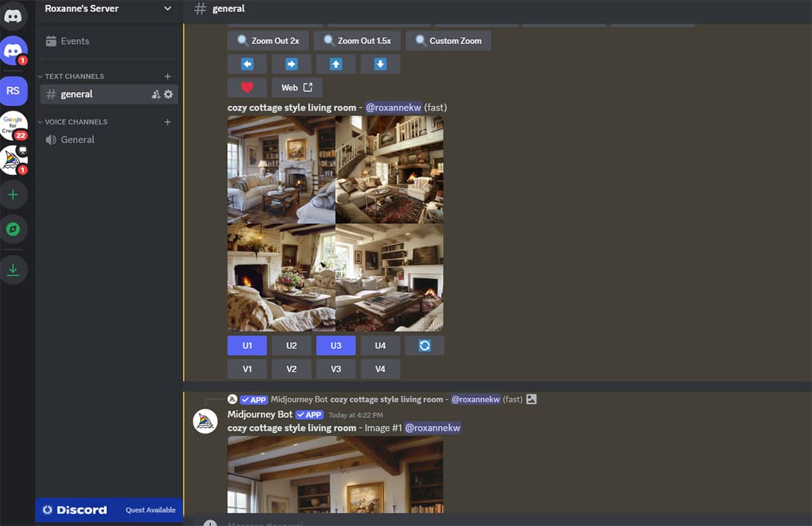Click Zoom Out 1.5x button
This screenshot has width=812, height=526.
coord(357,41)
